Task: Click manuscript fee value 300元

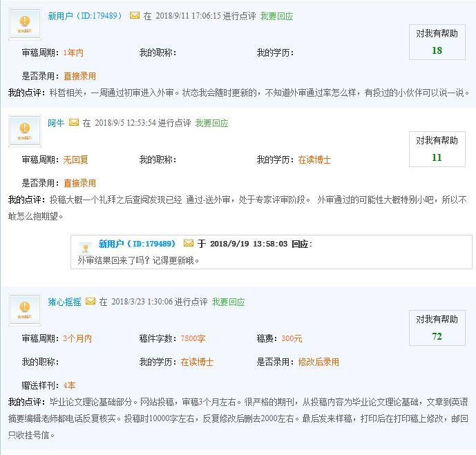Action: click(x=292, y=338)
